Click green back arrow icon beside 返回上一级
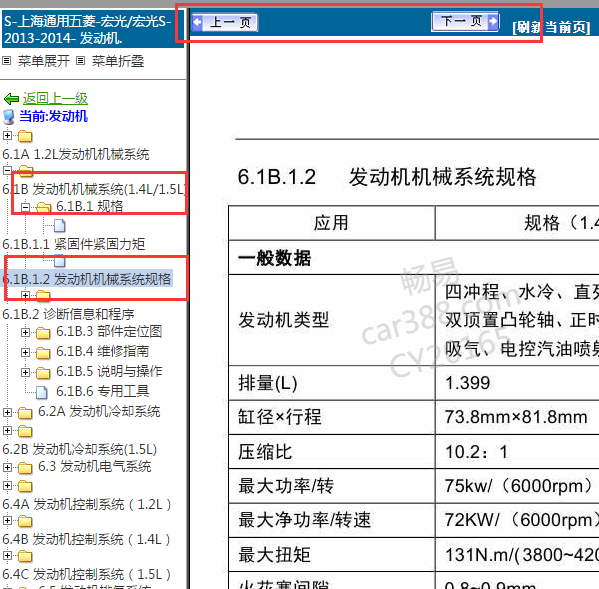Screen dimensions: 599x589 [x=11, y=99]
